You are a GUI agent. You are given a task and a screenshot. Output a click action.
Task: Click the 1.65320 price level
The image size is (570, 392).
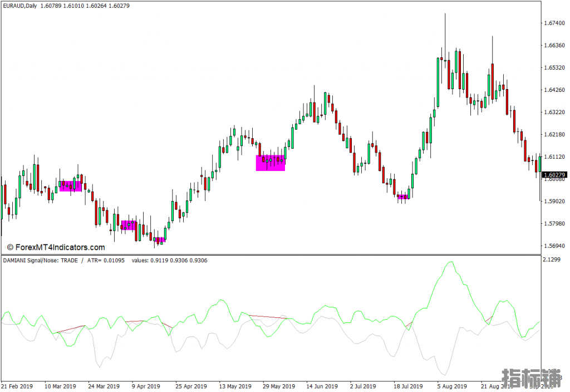pos(554,67)
